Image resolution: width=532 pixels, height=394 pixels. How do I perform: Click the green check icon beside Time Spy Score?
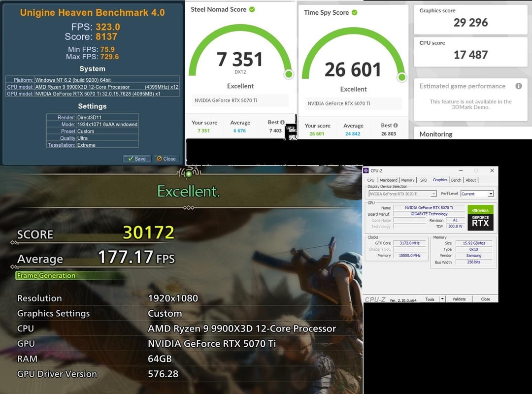[x=355, y=12]
